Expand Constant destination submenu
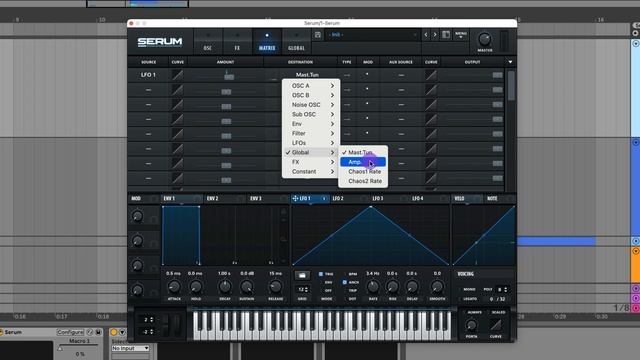This screenshot has height=360, width=640. (311, 171)
